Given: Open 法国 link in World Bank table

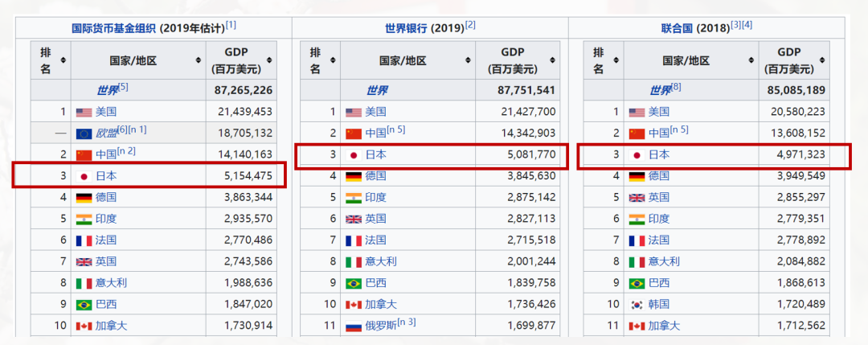Looking at the screenshot, I should click(376, 240).
